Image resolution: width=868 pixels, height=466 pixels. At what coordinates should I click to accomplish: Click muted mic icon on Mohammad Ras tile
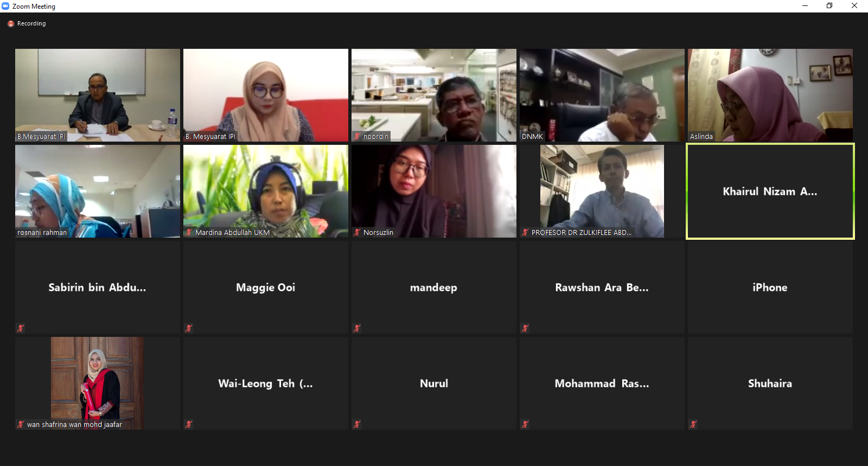click(525, 424)
